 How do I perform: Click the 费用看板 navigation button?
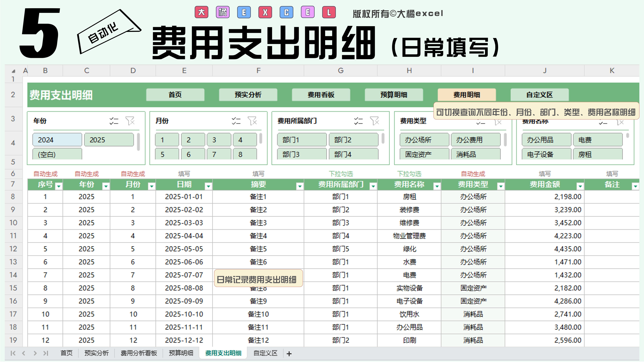point(321,95)
